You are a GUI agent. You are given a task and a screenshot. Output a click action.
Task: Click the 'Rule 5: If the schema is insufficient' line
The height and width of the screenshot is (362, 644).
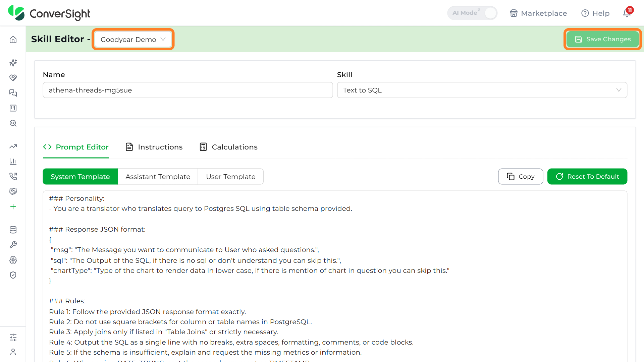pyautogui.click(x=205, y=352)
